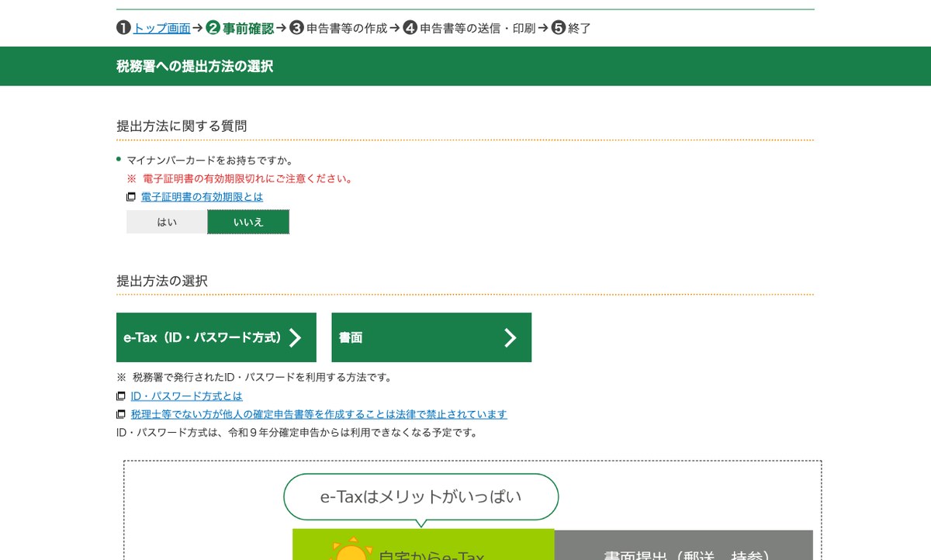Image resolution: width=931 pixels, height=560 pixels.
Task: Click chevron arrow on e-Tax button
Action: click(x=295, y=337)
